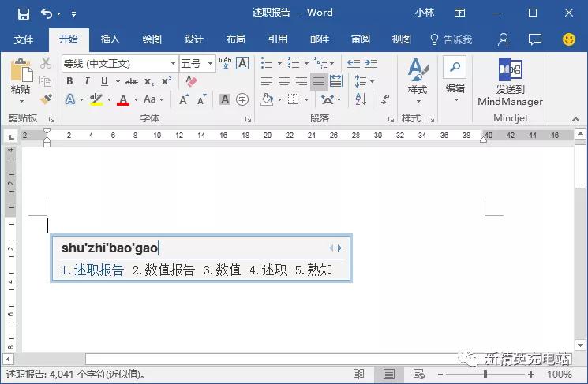This screenshot has width=588, height=384.
Task: Click the Format Painter brush icon
Action: click(x=46, y=99)
